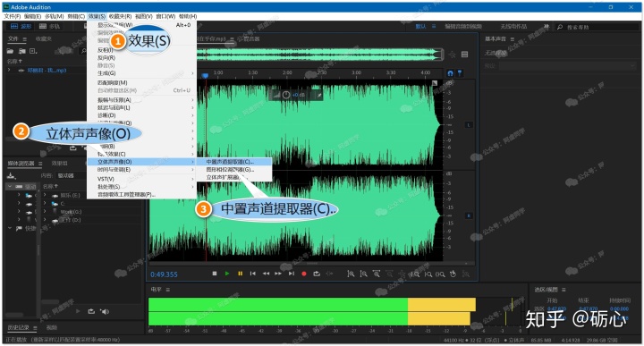This screenshot has width=644, height=346.
Task: Click the volume speaker icon in preview controls
Action: tap(105, 311)
